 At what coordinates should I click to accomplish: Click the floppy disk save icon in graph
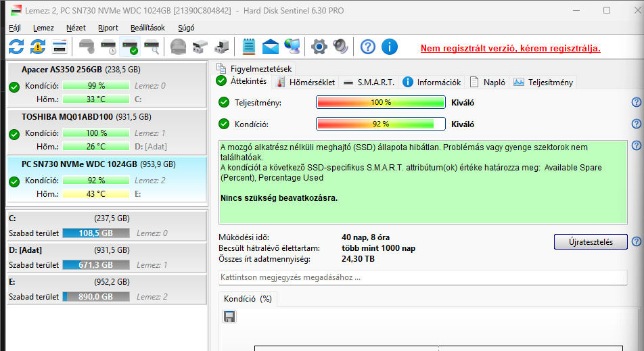[229, 317]
